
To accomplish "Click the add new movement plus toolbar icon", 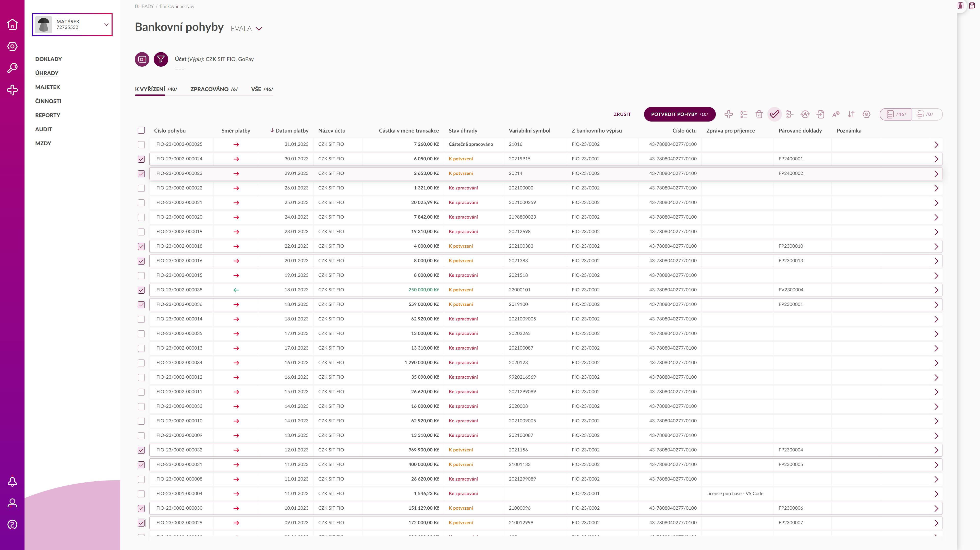I will point(729,114).
